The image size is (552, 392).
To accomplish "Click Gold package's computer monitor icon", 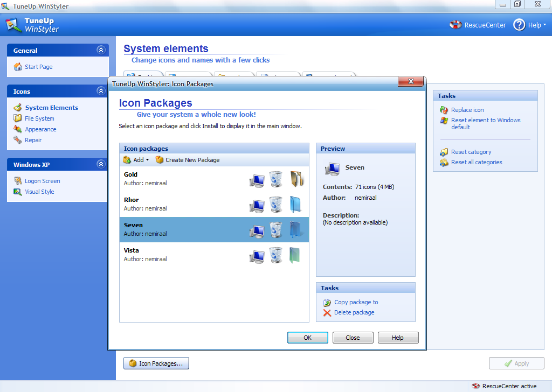I will click(257, 180).
